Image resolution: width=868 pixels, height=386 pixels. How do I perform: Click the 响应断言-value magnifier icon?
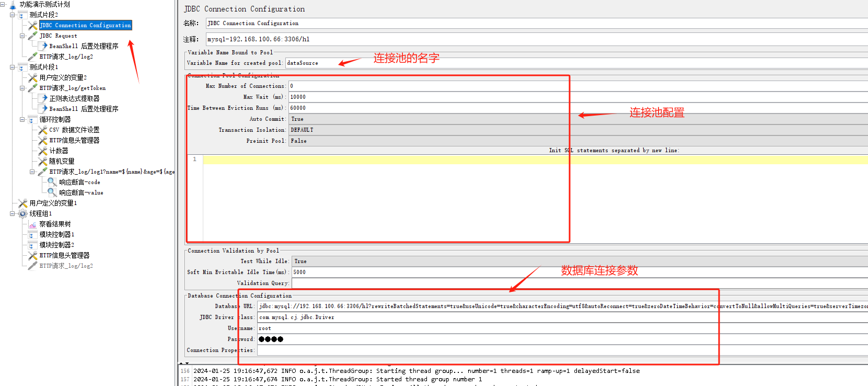(x=52, y=192)
